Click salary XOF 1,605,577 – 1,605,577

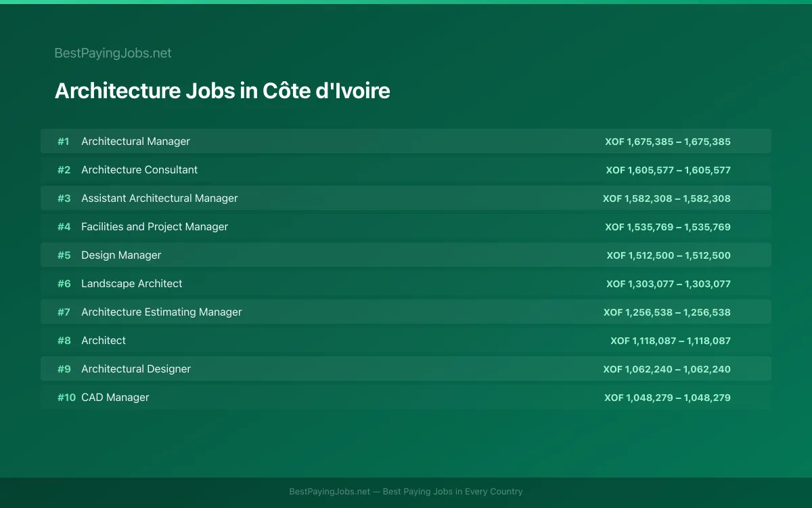point(668,170)
